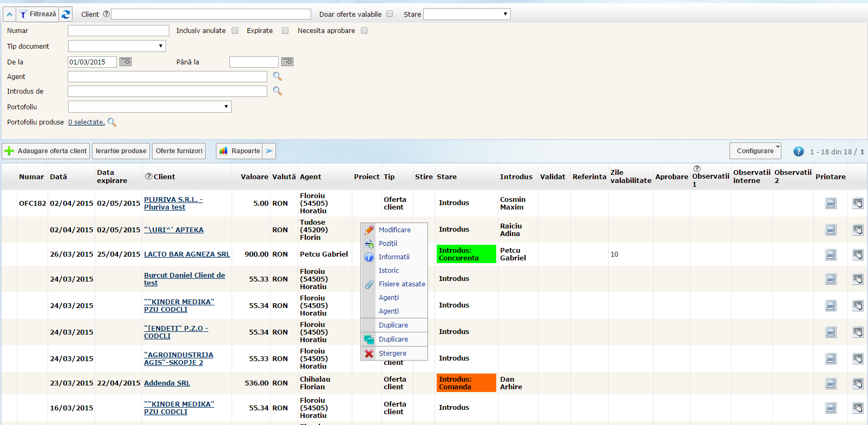Click the Portofoliu produse search magnifier
The image size is (868, 425).
(112, 122)
